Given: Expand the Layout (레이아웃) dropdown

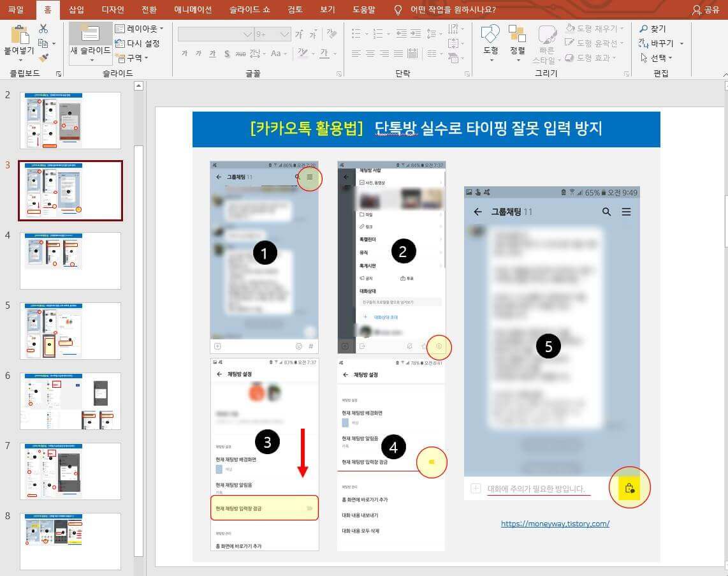Looking at the screenshot, I should [x=161, y=29].
